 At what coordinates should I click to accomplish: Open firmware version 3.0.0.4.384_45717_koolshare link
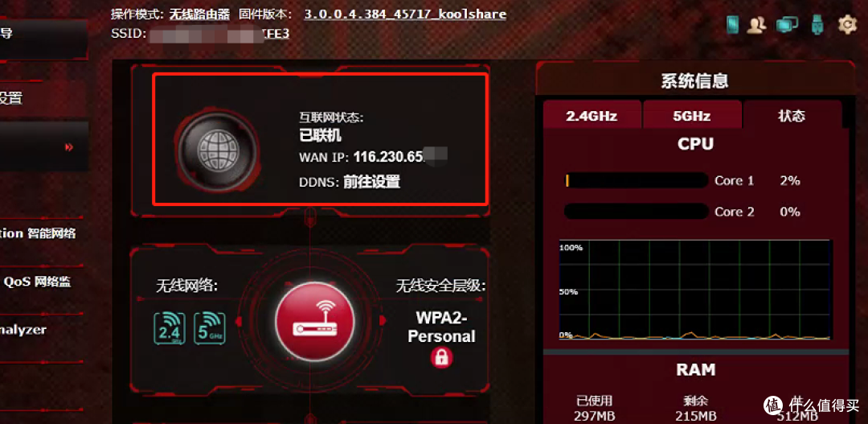tap(405, 14)
